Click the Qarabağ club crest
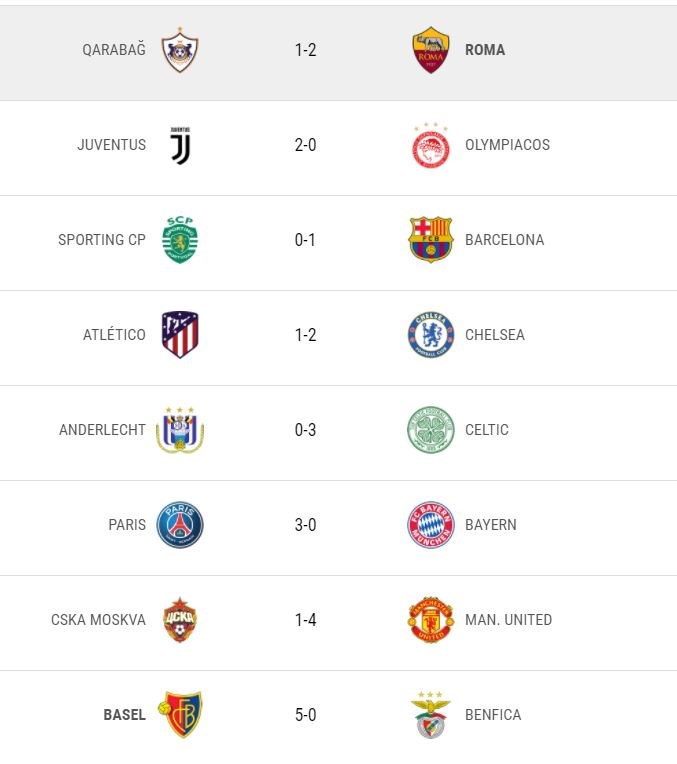 click(x=180, y=50)
